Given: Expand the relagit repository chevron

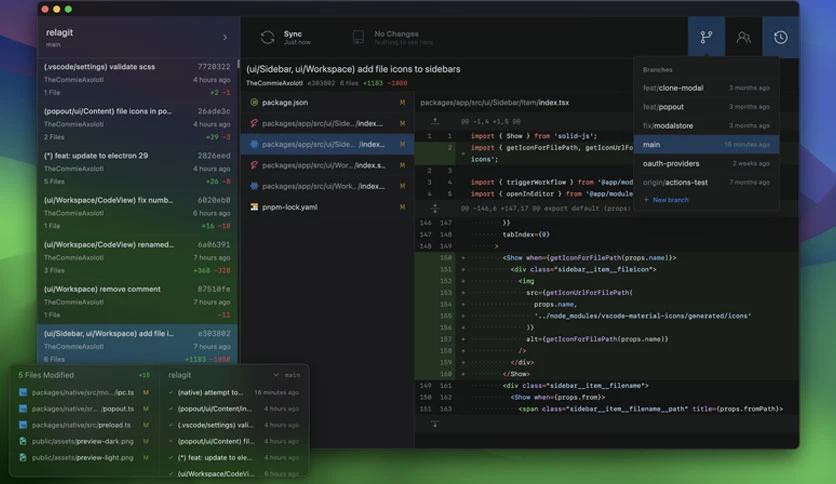Looking at the screenshot, I should pyautogui.click(x=225, y=37).
